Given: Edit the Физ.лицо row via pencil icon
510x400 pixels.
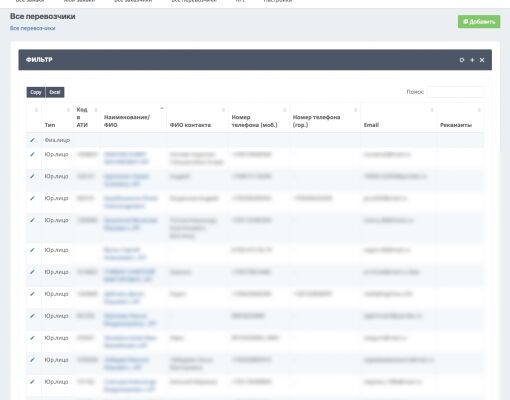Looking at the screenshot, I should tap(32, 140).
